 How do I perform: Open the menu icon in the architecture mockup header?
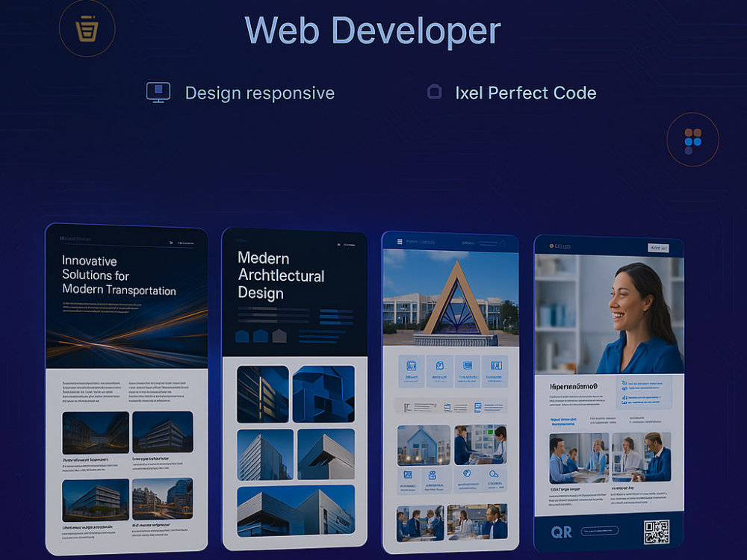pyautogui.click(x=338, y=244)
